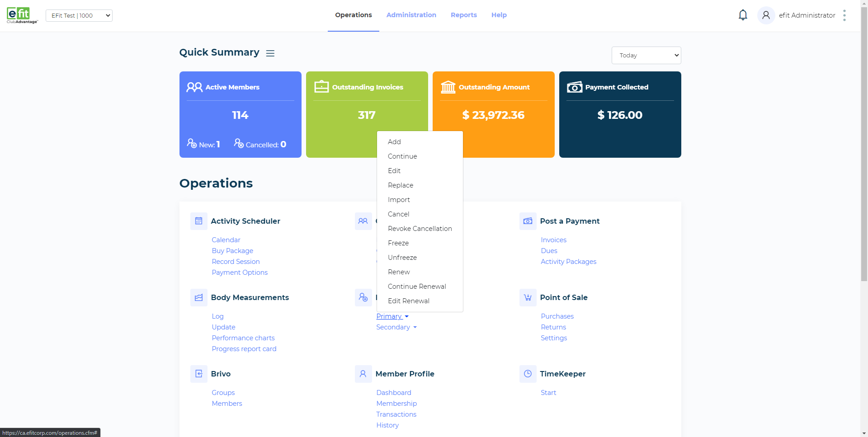Open the Member Profile Transactions link
This screenshot has width=868, height=437.
tap(396, 414)
